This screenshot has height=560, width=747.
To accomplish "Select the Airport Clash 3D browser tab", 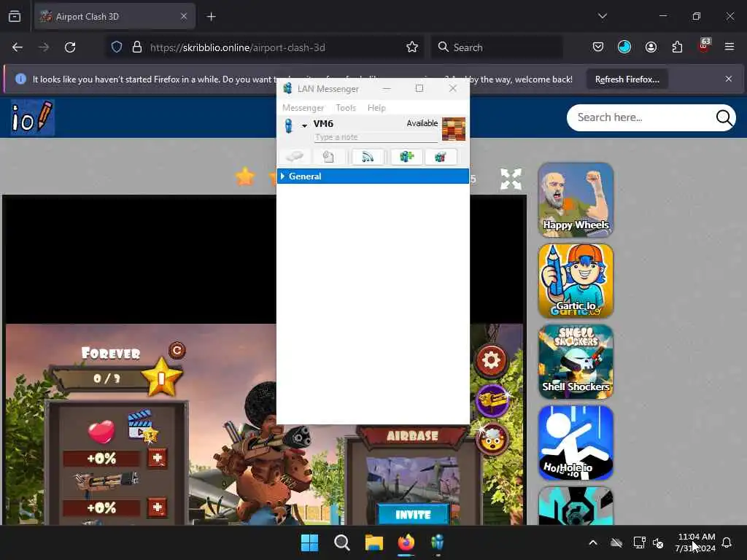I will click(x=115, y=17).
